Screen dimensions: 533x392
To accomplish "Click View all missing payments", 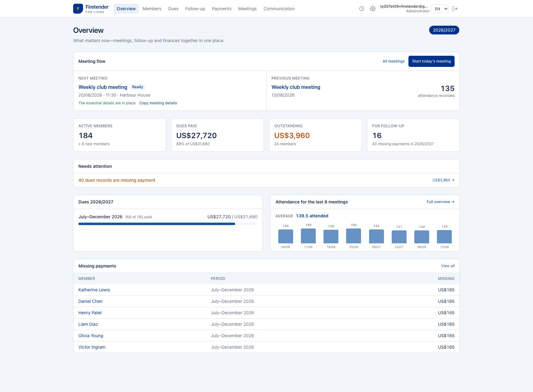I will (x=448, y=266).
